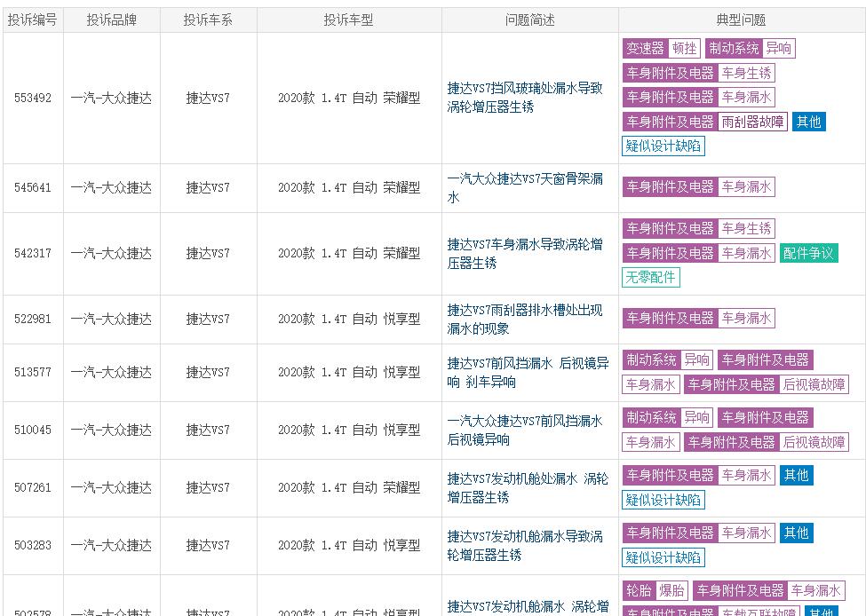Open complaint 捷达VS7发动机舱漏水导致涡轮增压器生锈
The height and width of the screenshot is (616, 866).
coord(525,545)
